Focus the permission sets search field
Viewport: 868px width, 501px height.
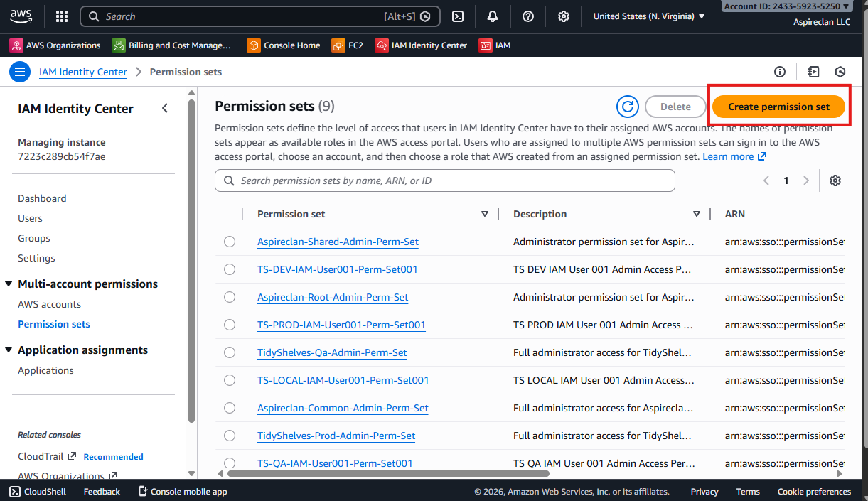(x=445, y=181)
